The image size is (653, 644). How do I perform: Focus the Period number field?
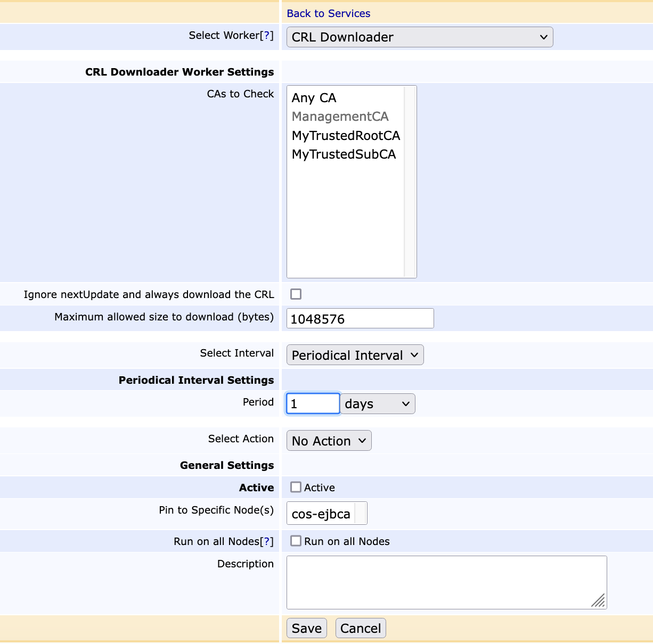point(313,403)
